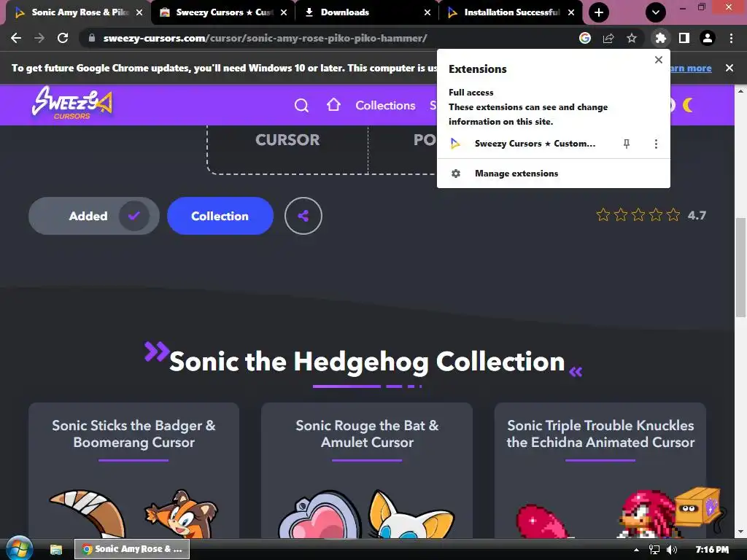The image size is (747, 560).
Task: Close the Extensions popup
Action: [x=659, y=60]
